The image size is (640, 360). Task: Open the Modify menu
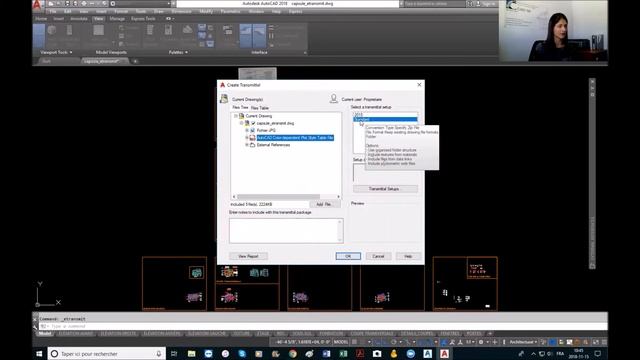click(x=206, y=11)
